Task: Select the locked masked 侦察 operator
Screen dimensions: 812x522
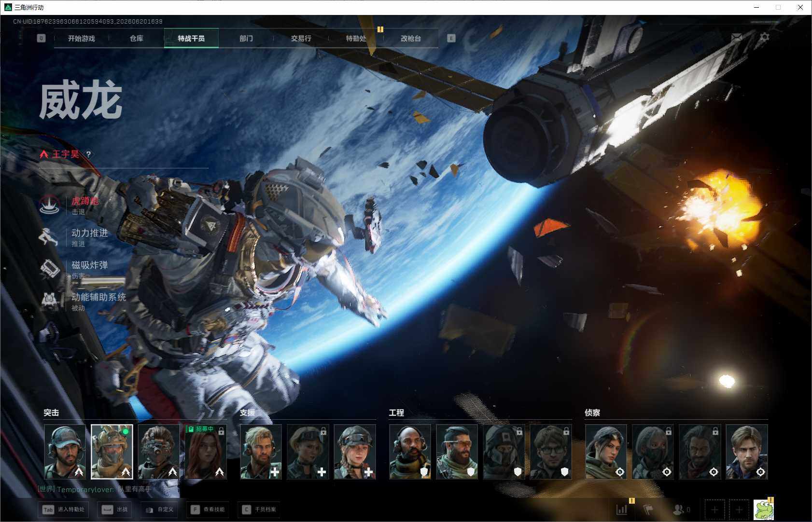Action: [653, 452]
